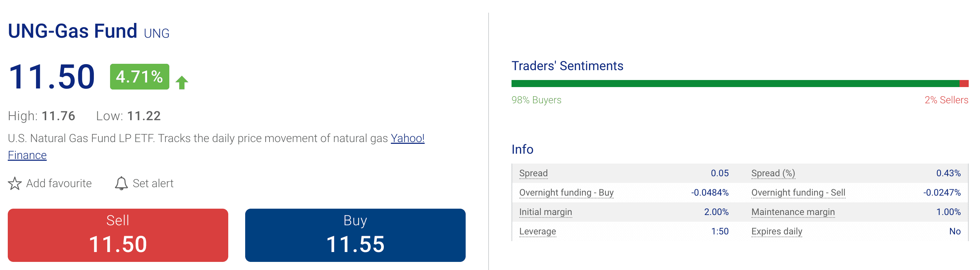Click the Add favourite label
980x270 pixels.
[59, 183]
